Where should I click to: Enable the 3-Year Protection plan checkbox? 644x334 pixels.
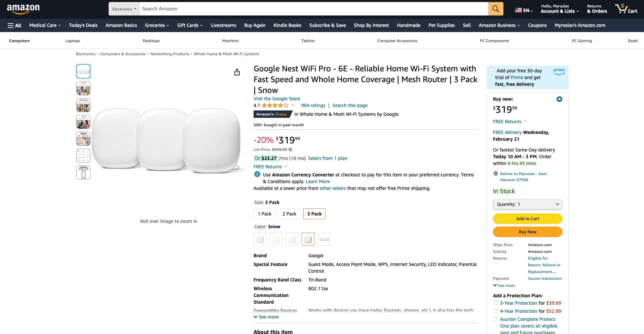(496, 303)
